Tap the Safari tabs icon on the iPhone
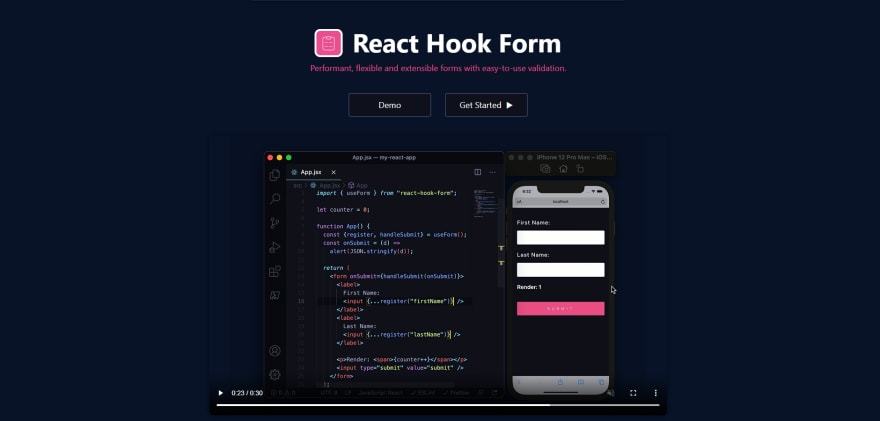880x421 pixels. click(601, 382)
